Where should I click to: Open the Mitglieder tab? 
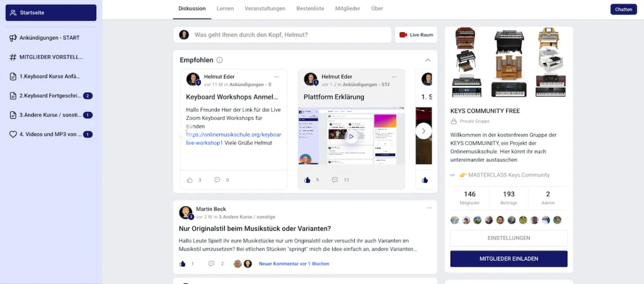pos(348,9)
